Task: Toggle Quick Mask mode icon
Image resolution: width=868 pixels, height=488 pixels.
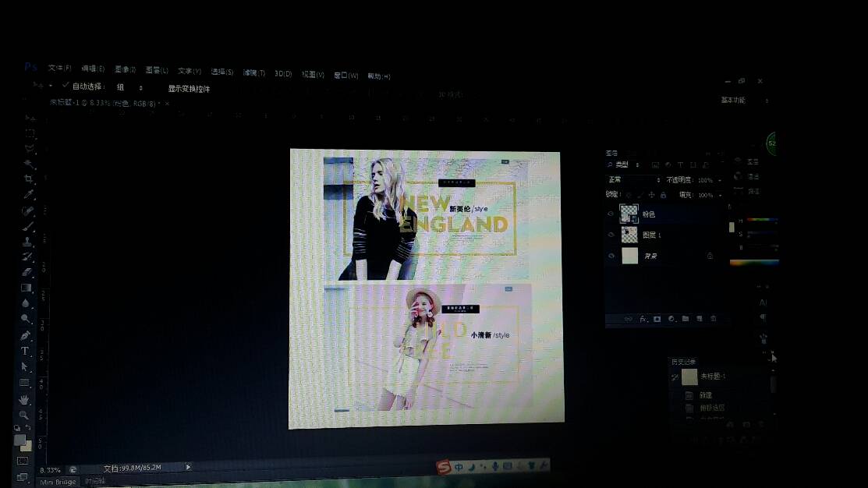Action: [x=23, y=461]
